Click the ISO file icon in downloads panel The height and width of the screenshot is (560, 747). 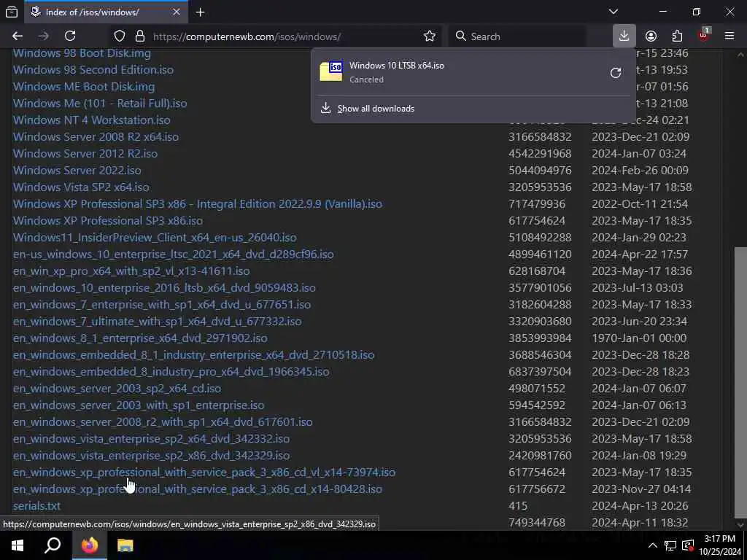331,71
